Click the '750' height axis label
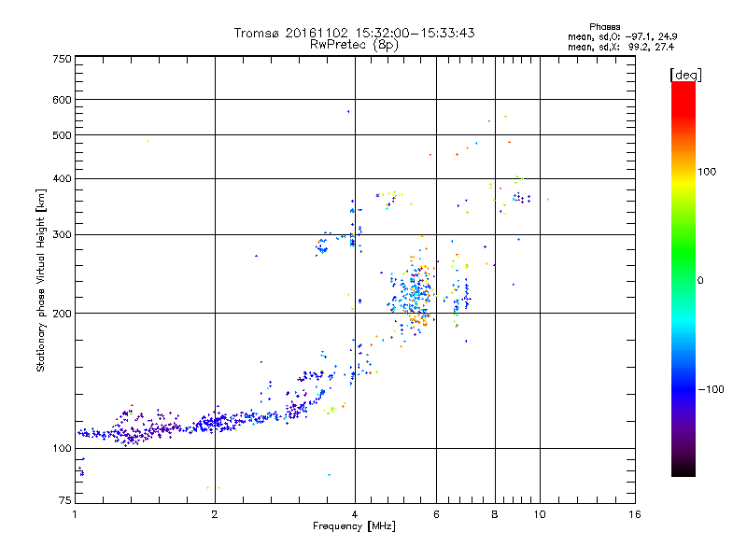Image resolution: width=747 pixels, height=560 pixels. coord(62,59)
